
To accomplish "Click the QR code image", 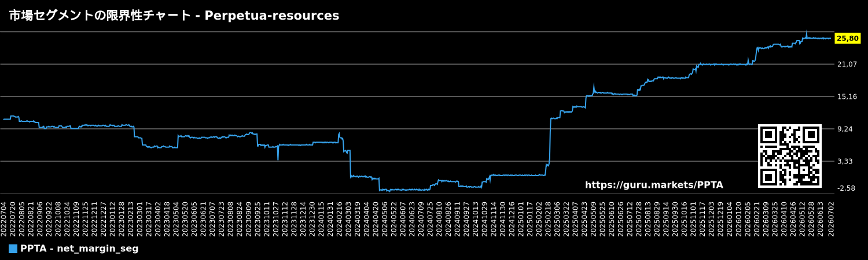I will pyautogui.click(x=790, y=156).
